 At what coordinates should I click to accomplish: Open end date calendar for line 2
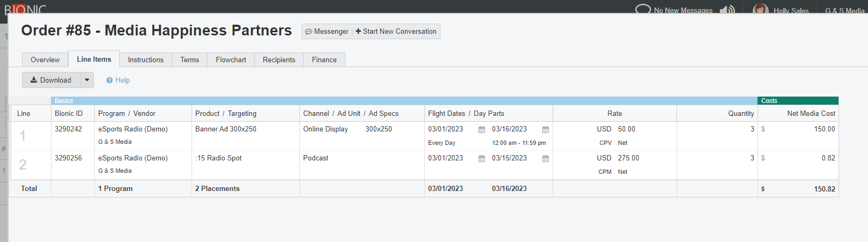pos(546,159)
